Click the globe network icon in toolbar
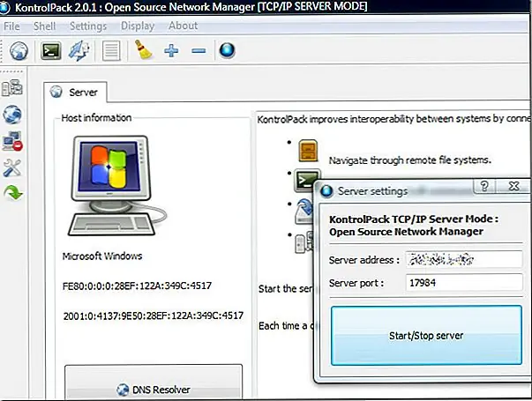532x401 pixels. coord(19,51)
